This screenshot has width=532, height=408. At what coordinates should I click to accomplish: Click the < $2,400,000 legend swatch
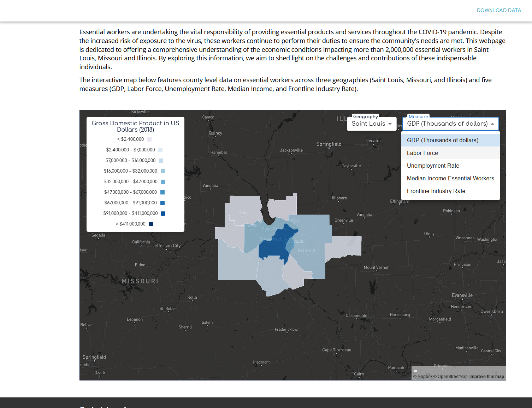pyautogui.click(x=149, y=139)
